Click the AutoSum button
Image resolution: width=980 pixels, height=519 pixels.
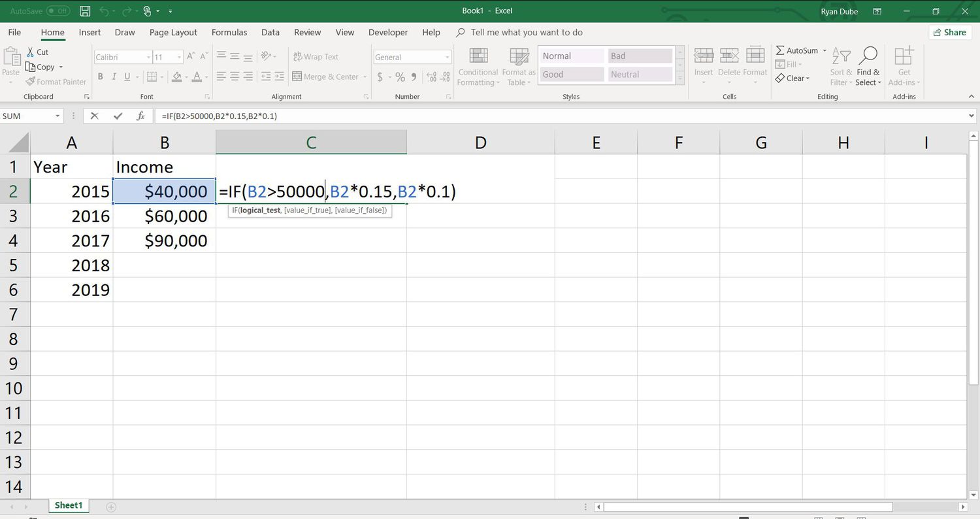coord(796,50)
